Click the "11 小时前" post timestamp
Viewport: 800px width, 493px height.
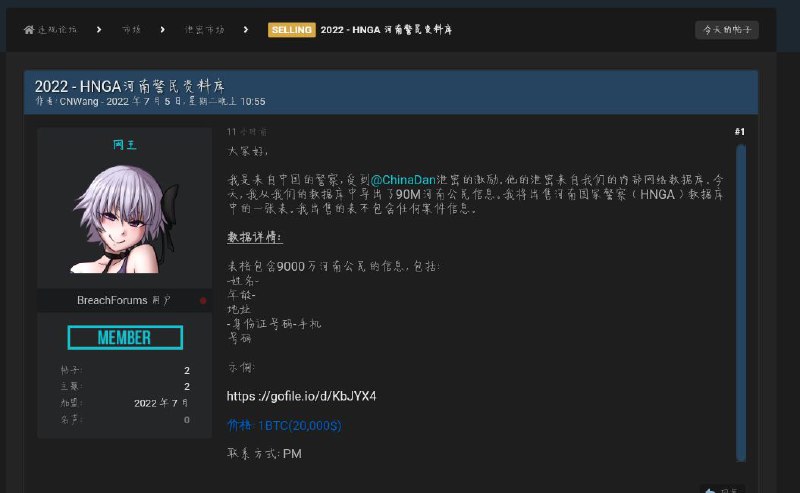pos(247,132)
